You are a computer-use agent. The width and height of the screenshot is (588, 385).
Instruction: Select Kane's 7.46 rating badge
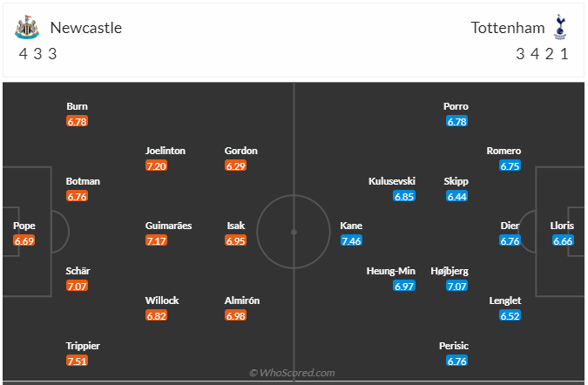click(351, 240)
